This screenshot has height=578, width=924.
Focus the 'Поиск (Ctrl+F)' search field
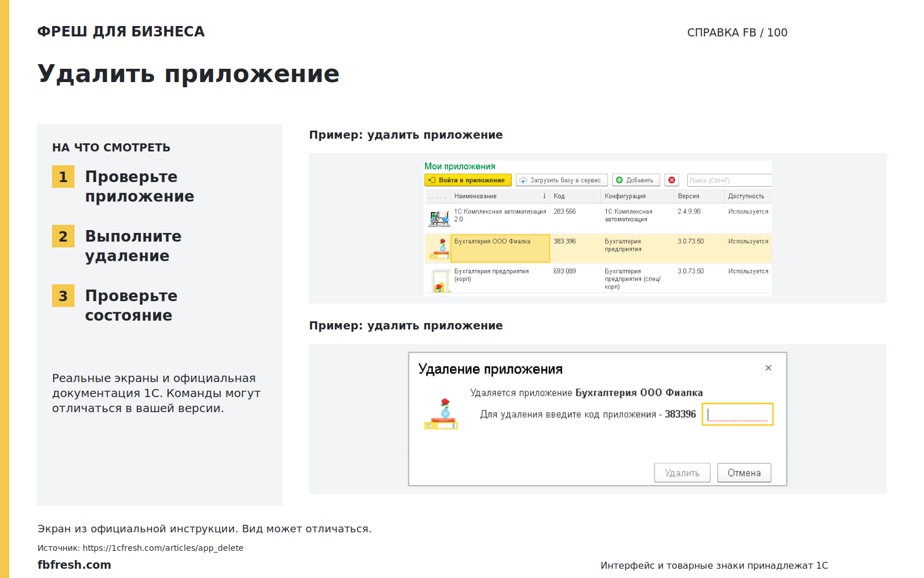[x=729, y=180]
